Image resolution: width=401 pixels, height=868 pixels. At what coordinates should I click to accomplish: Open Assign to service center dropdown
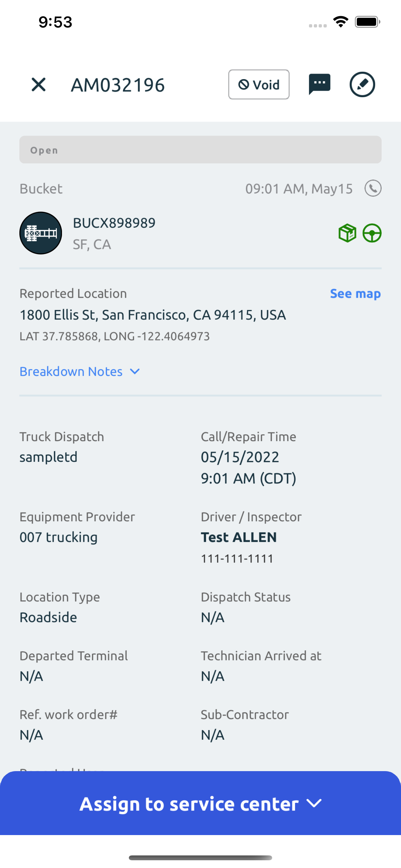pyautogui.click(x=200, y=803)
